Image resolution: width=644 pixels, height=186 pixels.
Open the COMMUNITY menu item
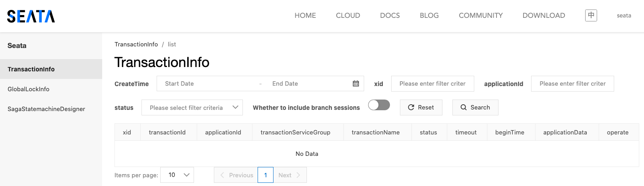481,15
